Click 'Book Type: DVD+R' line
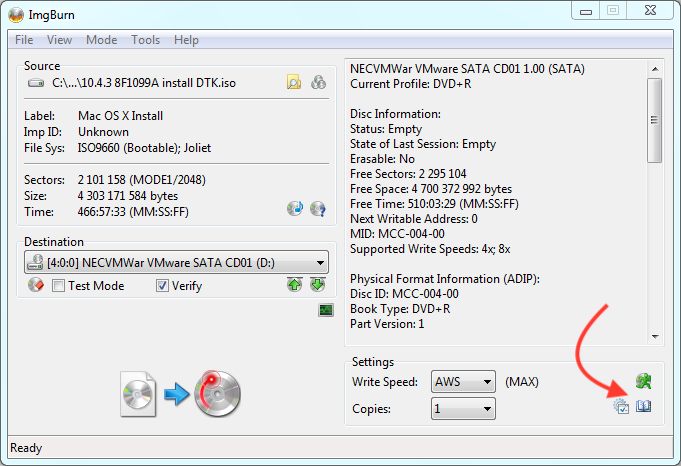This screenshot has width=681, height=466. pyautogui.click(x=400, y=309)
